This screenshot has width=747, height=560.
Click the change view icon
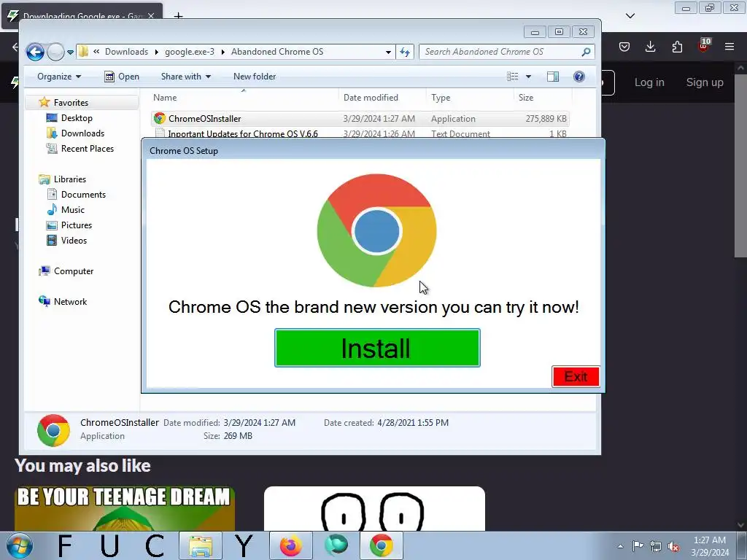click(513, 76)
